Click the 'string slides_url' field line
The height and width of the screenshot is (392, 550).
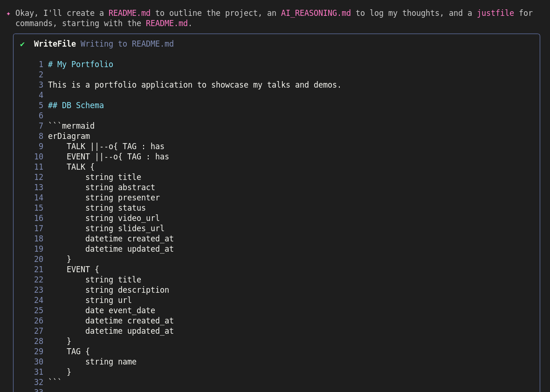click(124, 228)
